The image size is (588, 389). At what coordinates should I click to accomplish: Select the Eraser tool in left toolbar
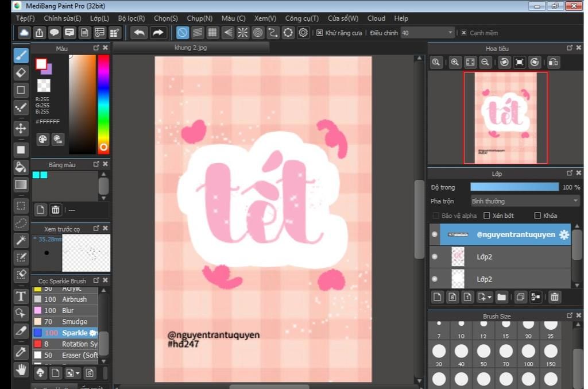tap(21, 72)
